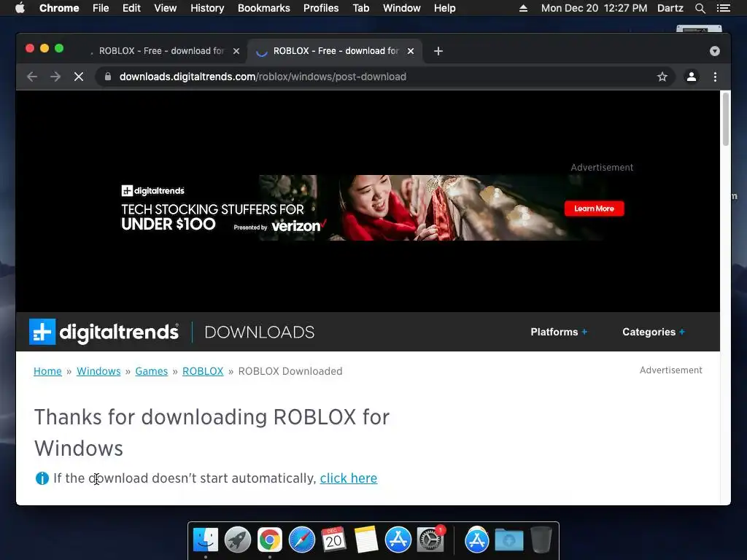Expand the Platforms menu
Viewport: 747px width, 560px height.
(559, 332)
